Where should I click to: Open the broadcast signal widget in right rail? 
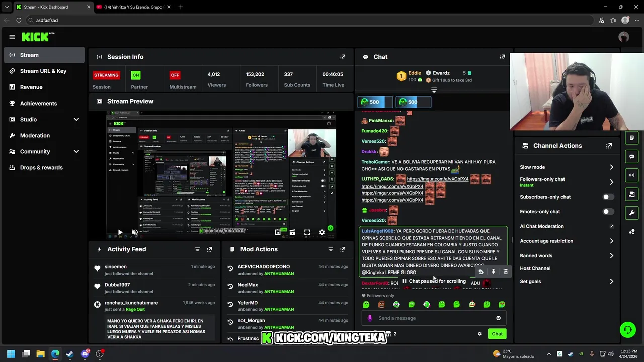click(x=632, y=175)
